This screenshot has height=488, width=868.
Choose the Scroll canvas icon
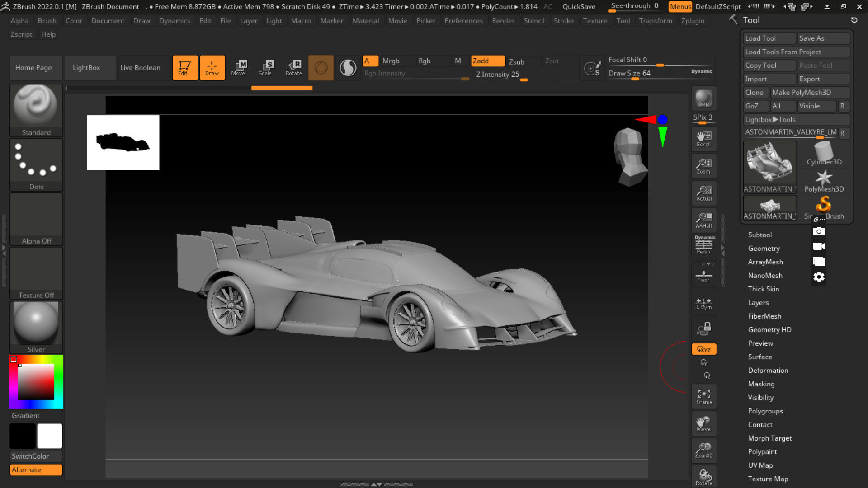pos(704,139)
